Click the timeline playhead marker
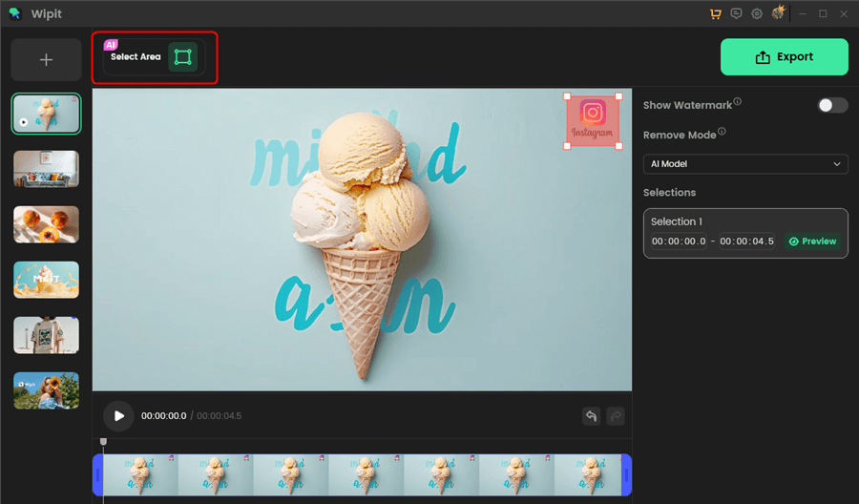The height and width of the screenshot is (504, 859). (x=103, y=442)
